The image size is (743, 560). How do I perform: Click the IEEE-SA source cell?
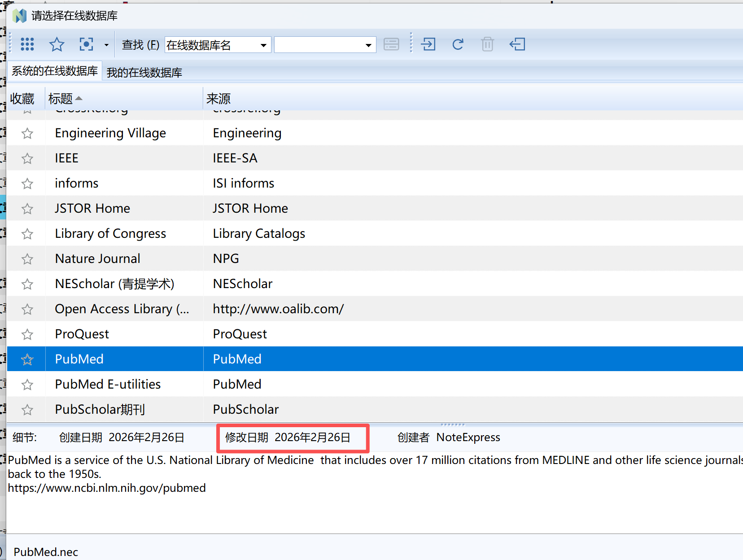tap(235, 158)
